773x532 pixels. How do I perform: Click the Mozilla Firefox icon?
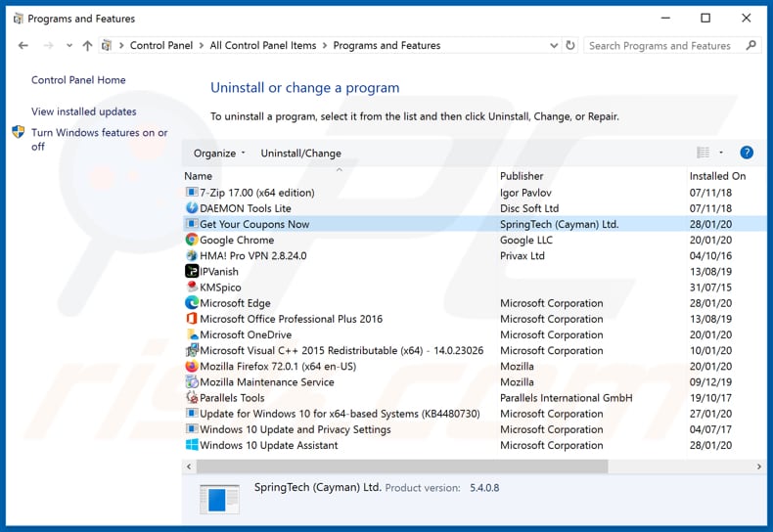point(192,366)
